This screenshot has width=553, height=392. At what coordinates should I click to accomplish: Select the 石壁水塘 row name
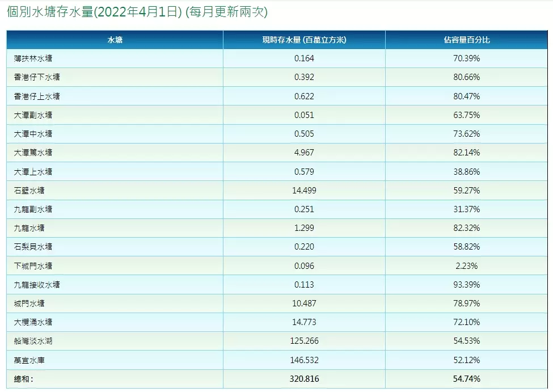pos(29,191)
